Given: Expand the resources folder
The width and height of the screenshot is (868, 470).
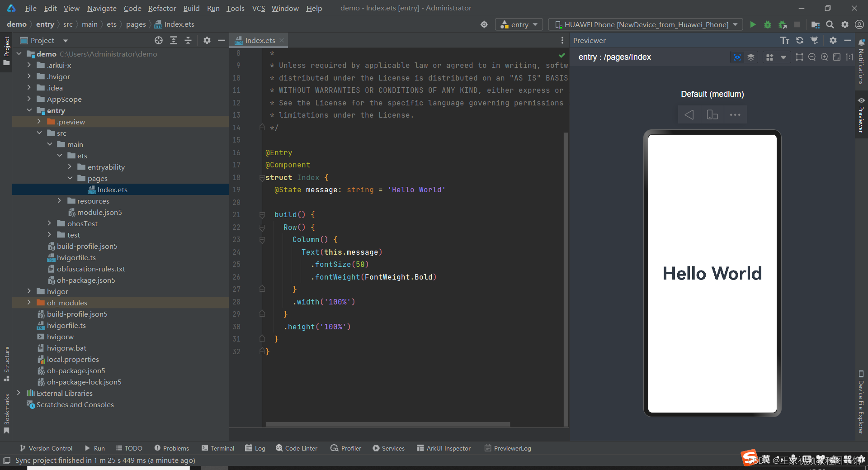Looking at the screenshot, I should (x=59, y=201).
